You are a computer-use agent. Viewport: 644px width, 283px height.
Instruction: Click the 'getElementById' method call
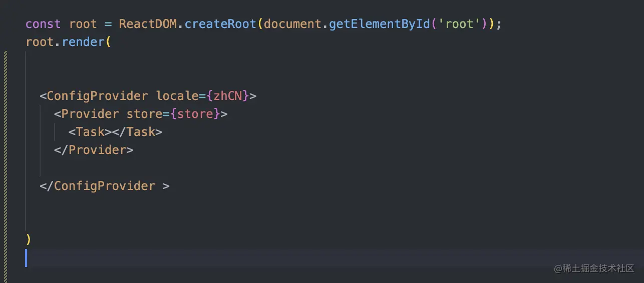point(380,24)
